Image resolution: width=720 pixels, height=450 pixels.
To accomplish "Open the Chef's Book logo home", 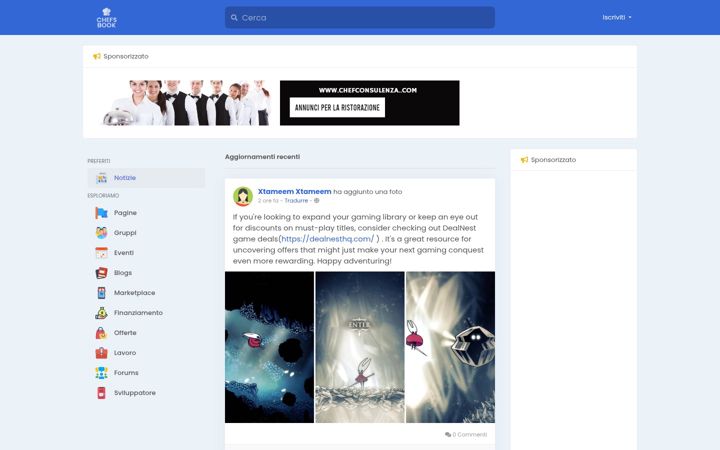I will 107,18.
